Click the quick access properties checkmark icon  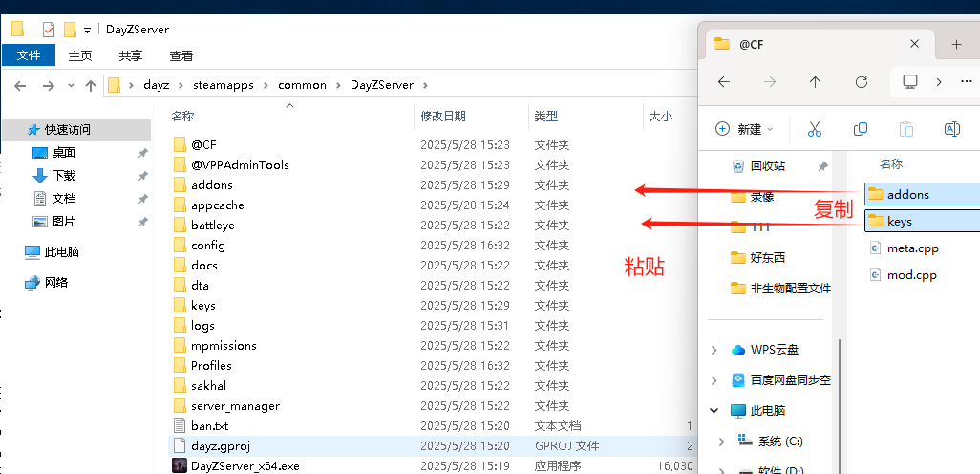click(x=49, y=30)
